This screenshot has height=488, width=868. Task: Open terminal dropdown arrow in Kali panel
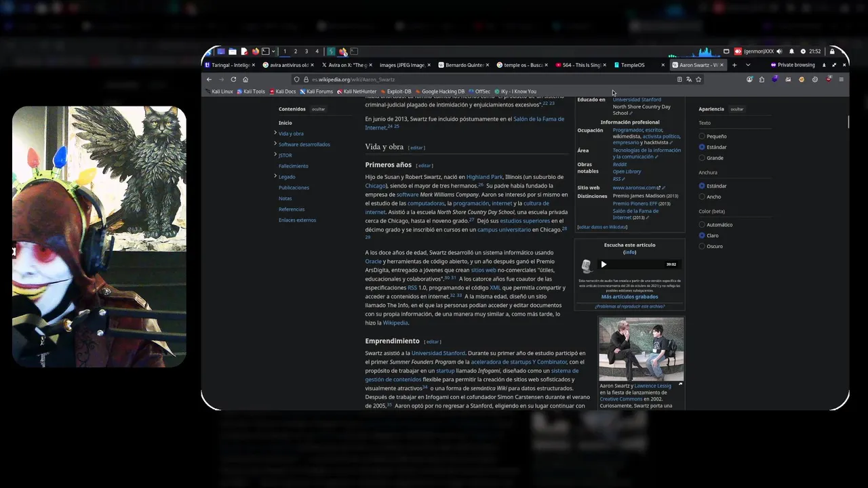coord(273,52)
